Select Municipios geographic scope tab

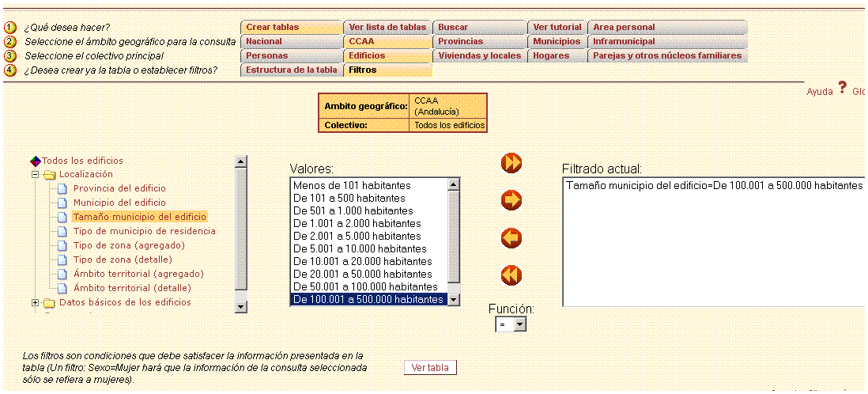click(x=557, y=42)
